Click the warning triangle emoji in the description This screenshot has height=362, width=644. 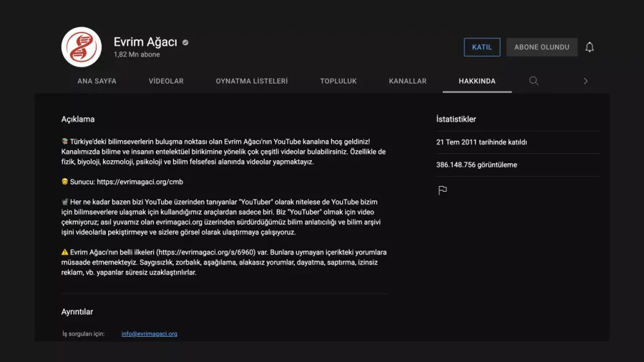(x=65, y=252)
